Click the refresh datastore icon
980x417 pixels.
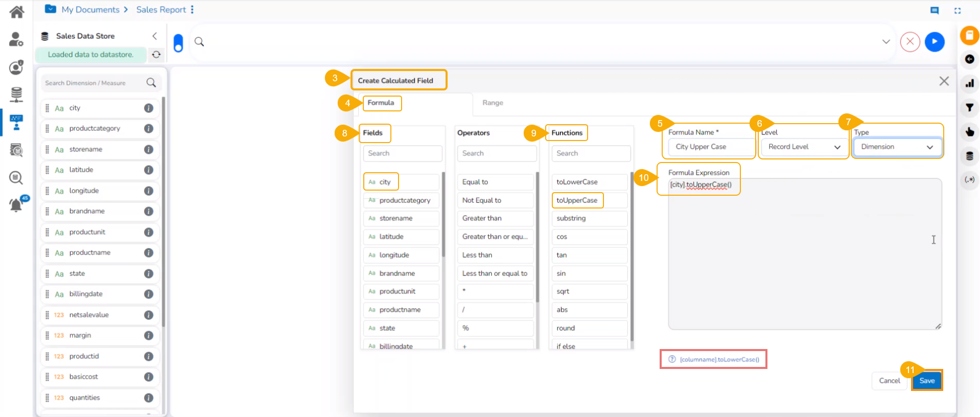coord(156,55)
